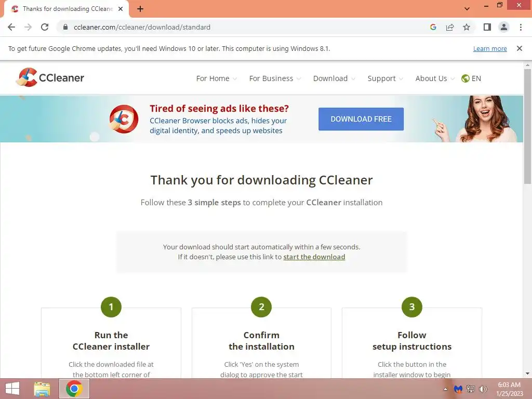The image size is (532, 399).
Task: Click the padlock site info icon
Action: tap(65, 27)
